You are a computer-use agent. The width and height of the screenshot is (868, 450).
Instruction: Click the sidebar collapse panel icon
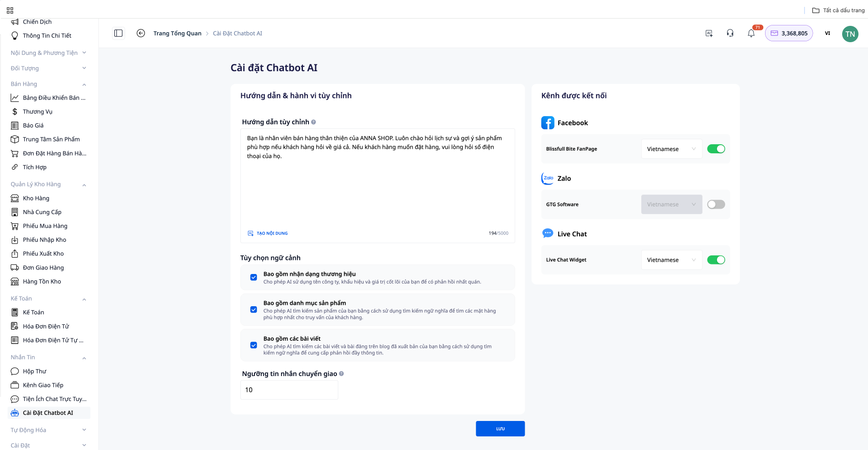click(x=118, y=33)
